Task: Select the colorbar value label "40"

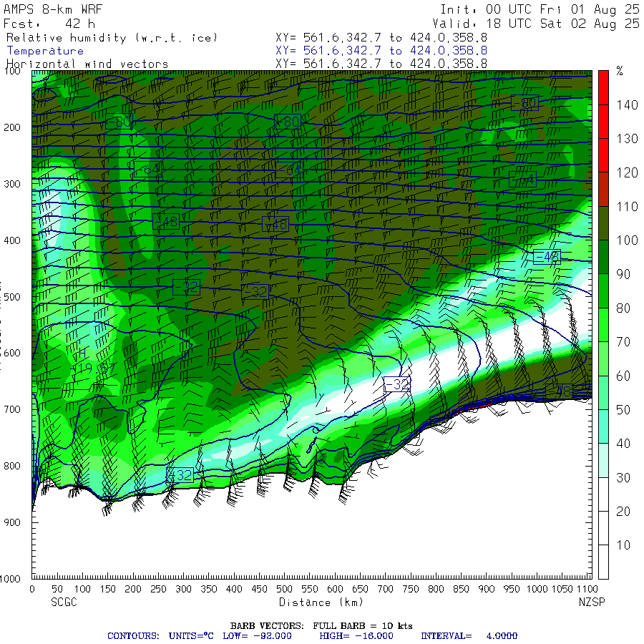Action: (623, 444)
